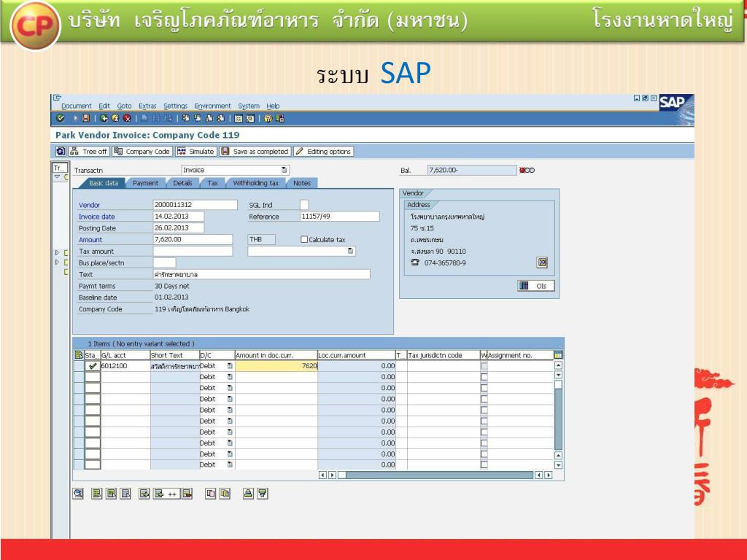The image size is (747, 560).
Task: Toggle status box in second item row
Action: coord(93,377)
